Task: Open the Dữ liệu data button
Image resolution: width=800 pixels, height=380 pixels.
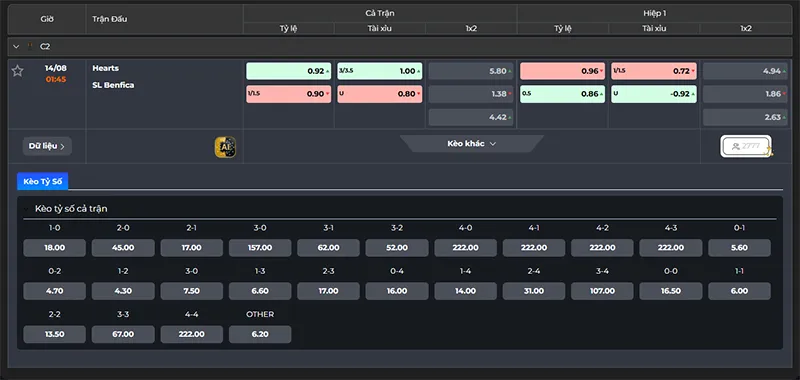Action: (47, 146)
